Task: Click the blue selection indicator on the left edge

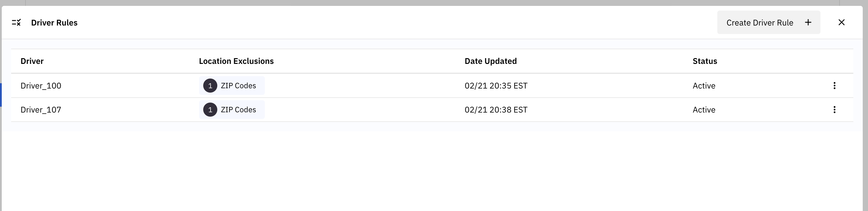Action: click(1, 95)
